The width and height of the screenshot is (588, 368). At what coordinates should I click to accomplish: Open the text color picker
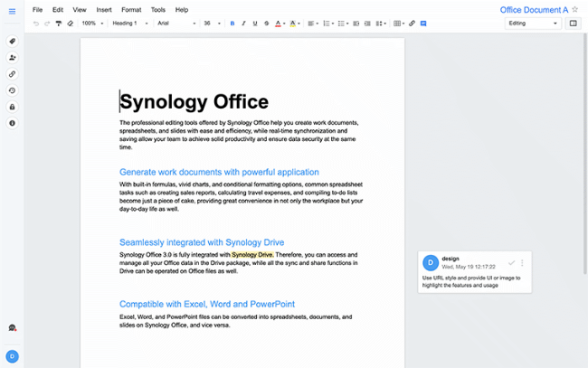280,24
